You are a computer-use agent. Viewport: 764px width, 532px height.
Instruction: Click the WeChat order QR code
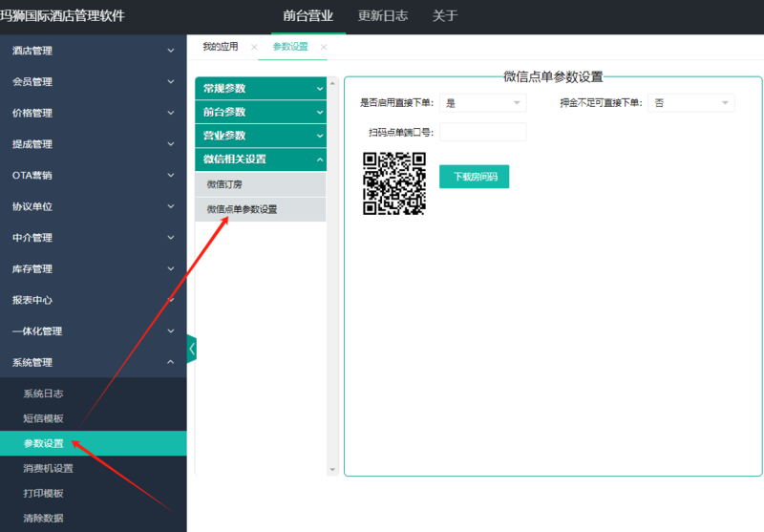pos(394,183)
